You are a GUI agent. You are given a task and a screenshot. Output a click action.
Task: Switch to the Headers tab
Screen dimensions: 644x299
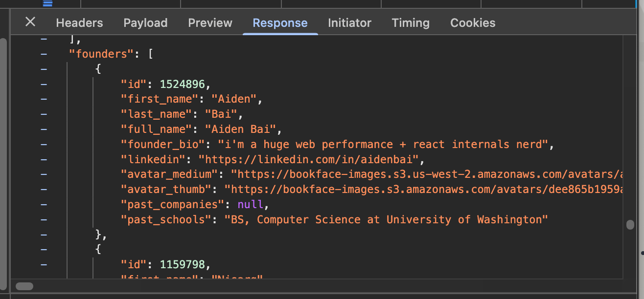(79, 23)
